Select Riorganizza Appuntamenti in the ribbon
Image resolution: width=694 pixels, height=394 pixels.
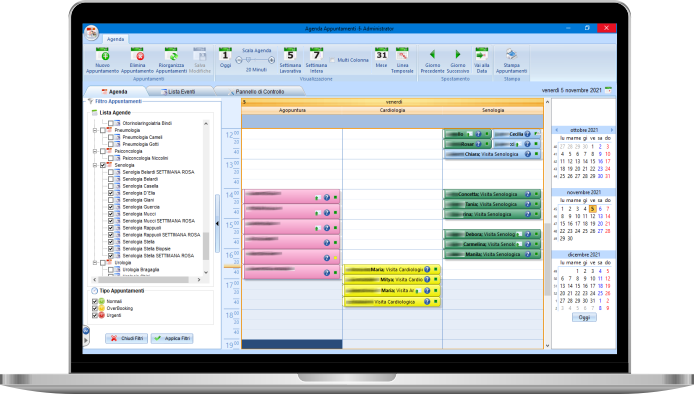click(x=171, y=54)
